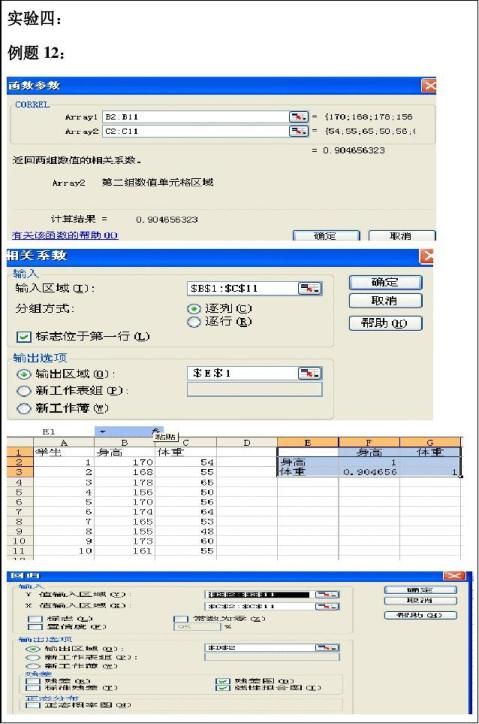Image resolution: width=479 pixels, height=724 pixels.
Task: Select 新工作簿 output radio option
Action: pyautogui.click(x=24, y=409)
